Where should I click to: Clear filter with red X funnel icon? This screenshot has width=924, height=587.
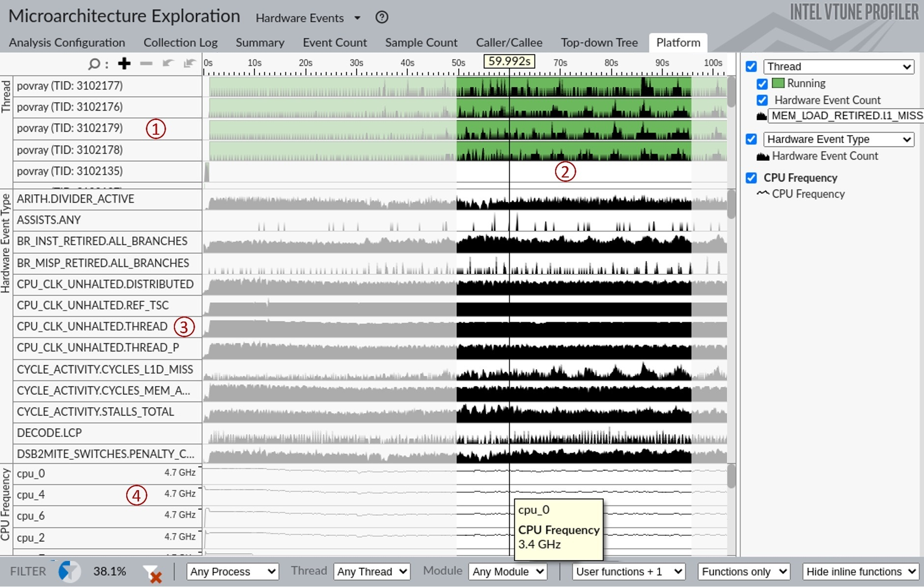tap(153, 573)
